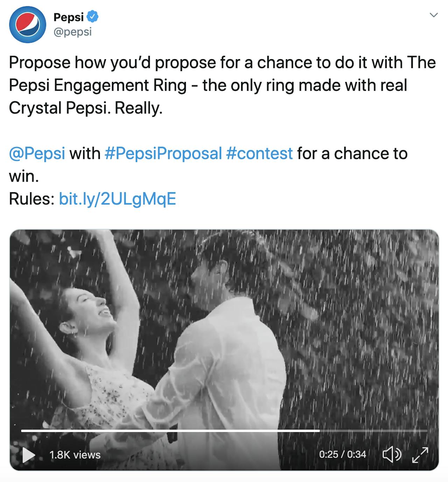
Task: Open the #contest hashtag
Action: [x=259, y=153]
